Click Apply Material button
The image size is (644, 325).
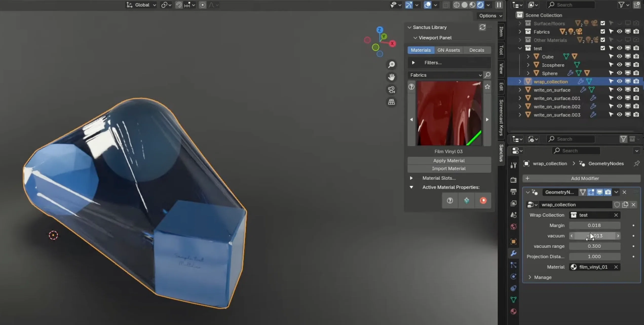pyautogui.click(x=449, y=160)
